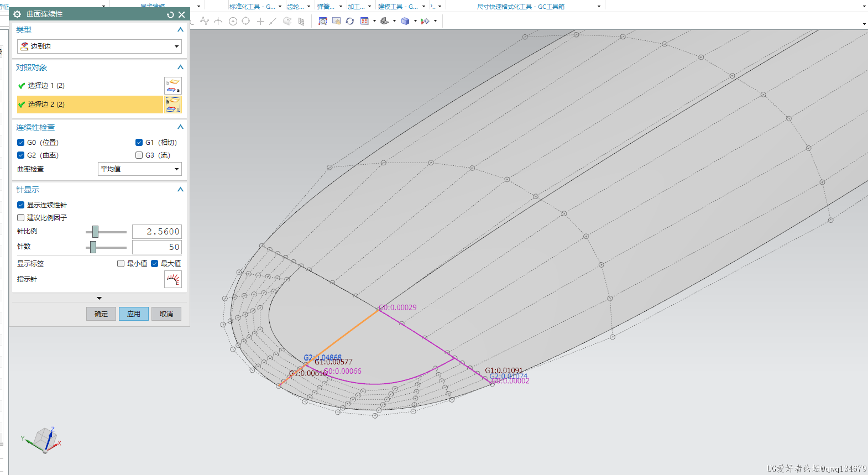Viewport: 868px width, 475px height.
Task: Click the rendering style shaded icon
Action: [384, 21]
